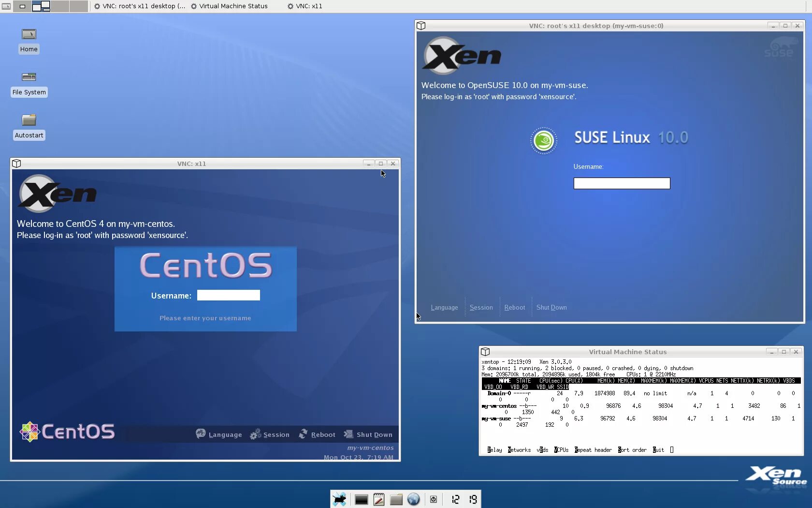Close the SUSE VNC desktop window
Screen dimensions: 812x508
797,26
